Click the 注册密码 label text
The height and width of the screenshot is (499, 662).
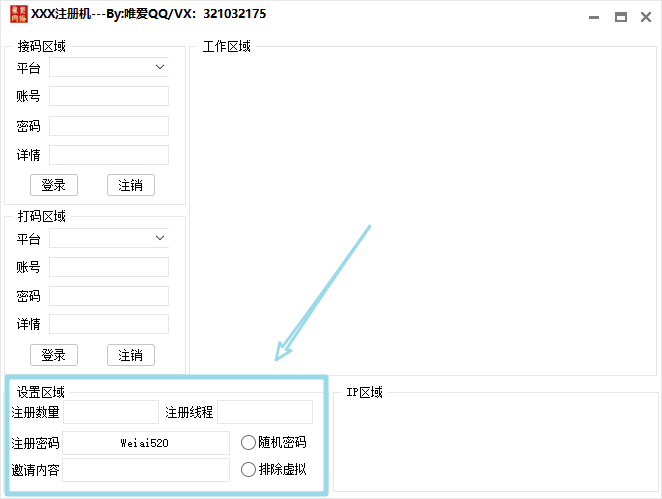click(x=35, y=443)
